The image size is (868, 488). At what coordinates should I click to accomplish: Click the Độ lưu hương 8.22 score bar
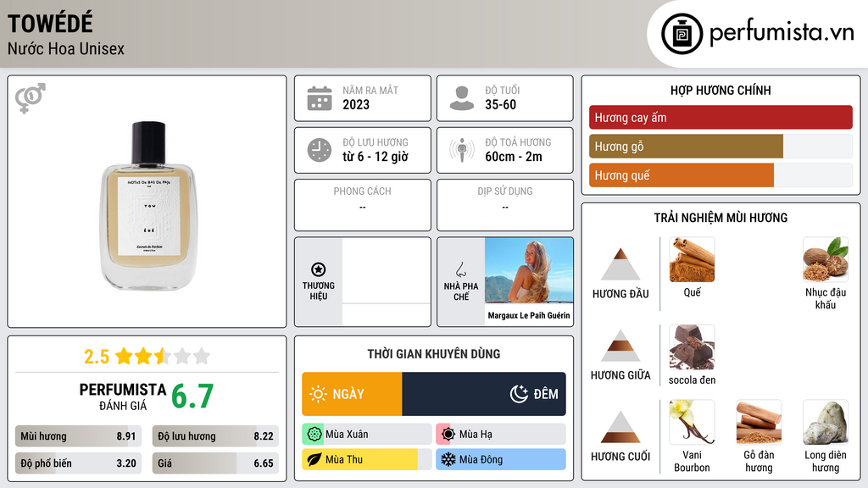215,436
